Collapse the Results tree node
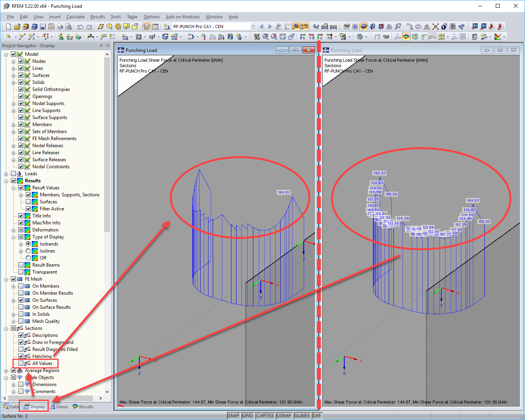The width and height of the screenshot is (525, 420). click(x=6, y=181)
